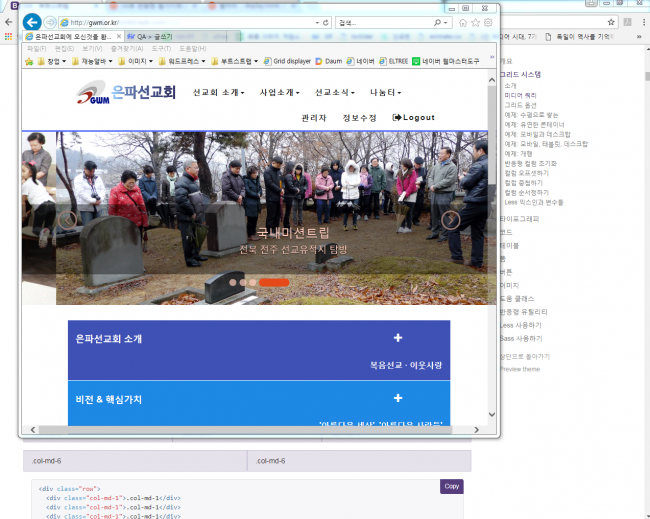
Task: Open the 즐겨찾기(A) menu
Action: pyautogui.click(x=127, y=49)
